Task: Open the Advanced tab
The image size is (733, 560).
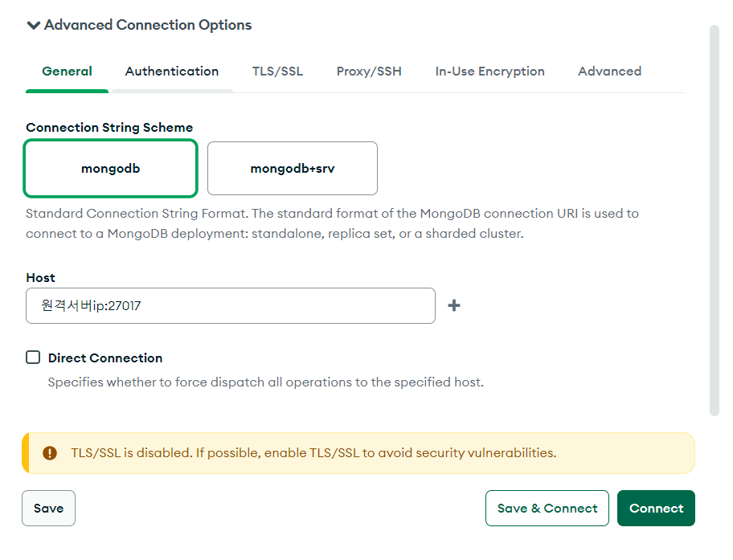Action: tap(609, 72)
